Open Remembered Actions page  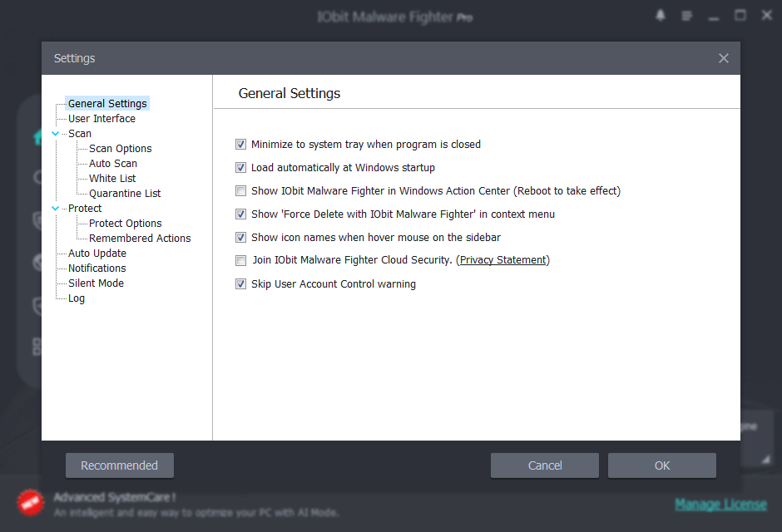pos(140,238)
